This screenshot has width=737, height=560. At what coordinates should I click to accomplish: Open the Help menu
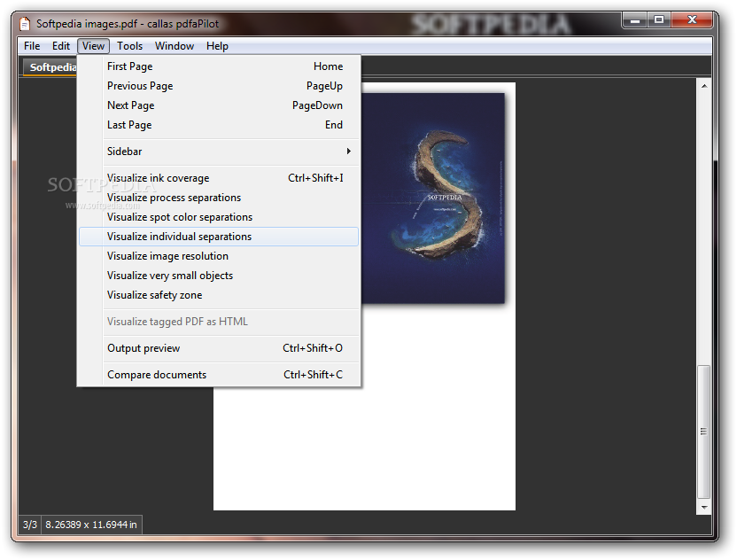217,46
